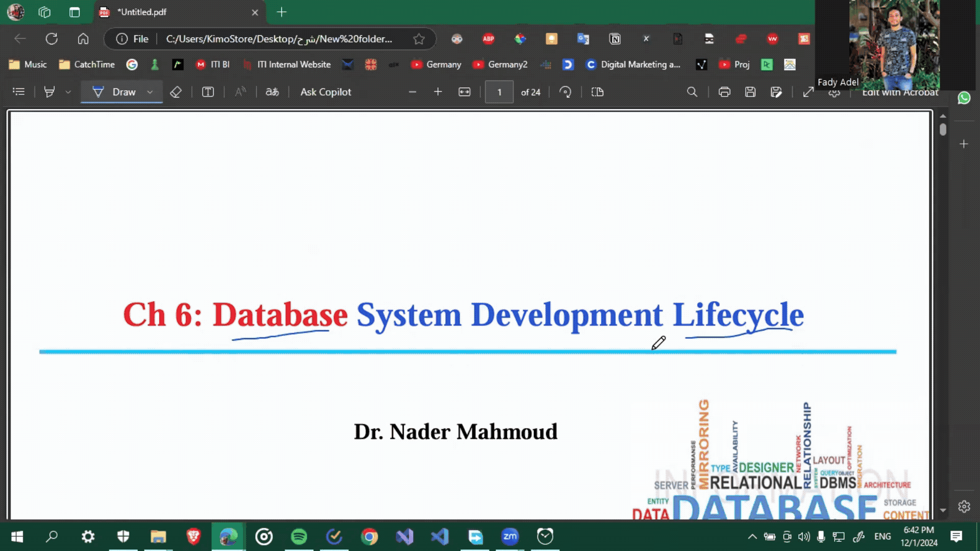Select the Add text tool
The height and width of the screenshot is (551, 980).
208,92
